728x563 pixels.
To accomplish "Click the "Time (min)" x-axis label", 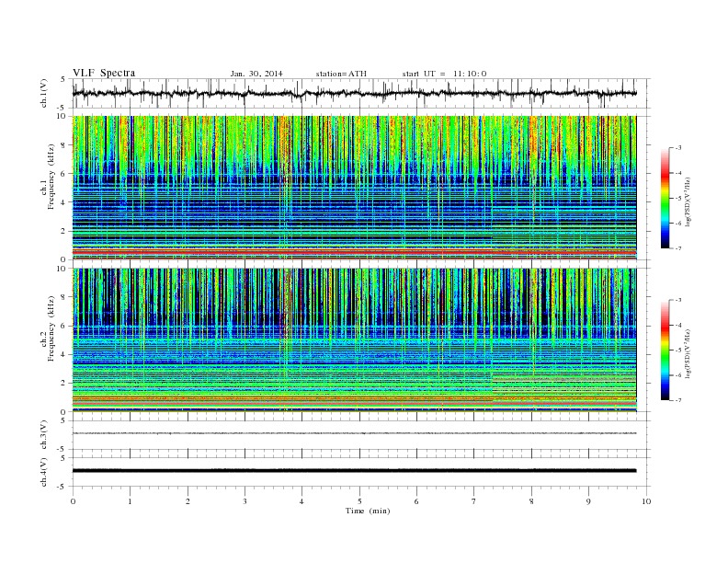I will tap(368, 511).
